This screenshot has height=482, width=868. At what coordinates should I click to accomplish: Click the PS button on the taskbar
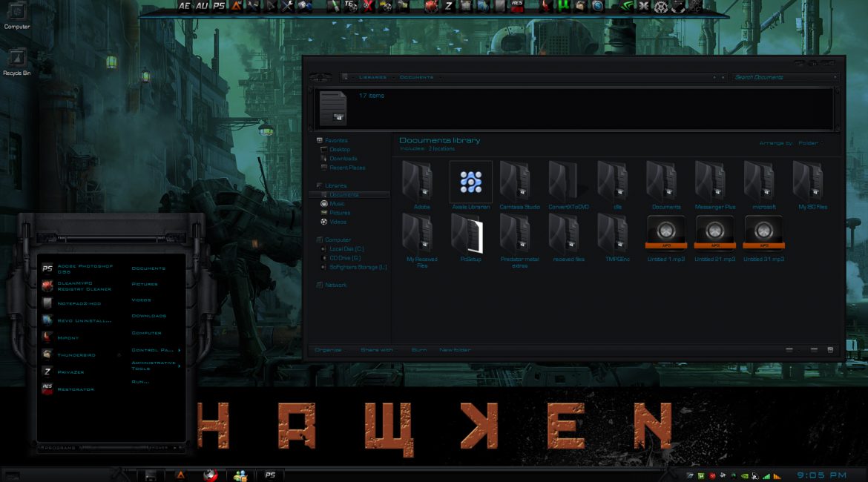point(270,475)
